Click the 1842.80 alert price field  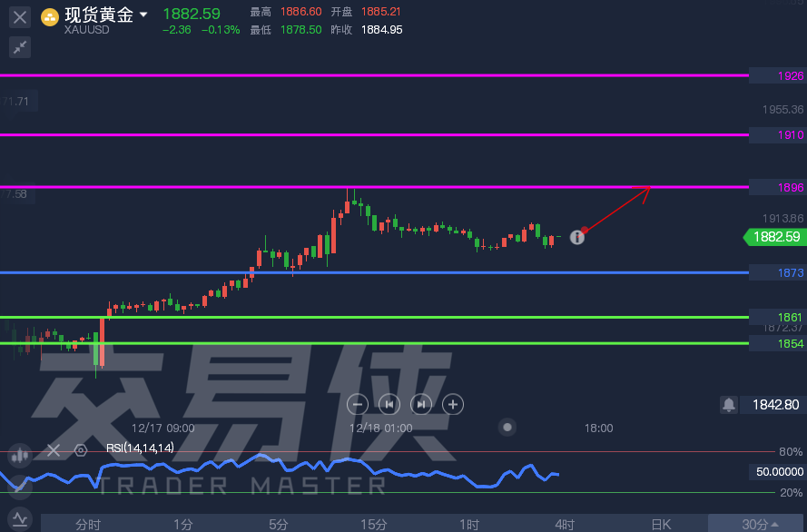coord(772,405)
